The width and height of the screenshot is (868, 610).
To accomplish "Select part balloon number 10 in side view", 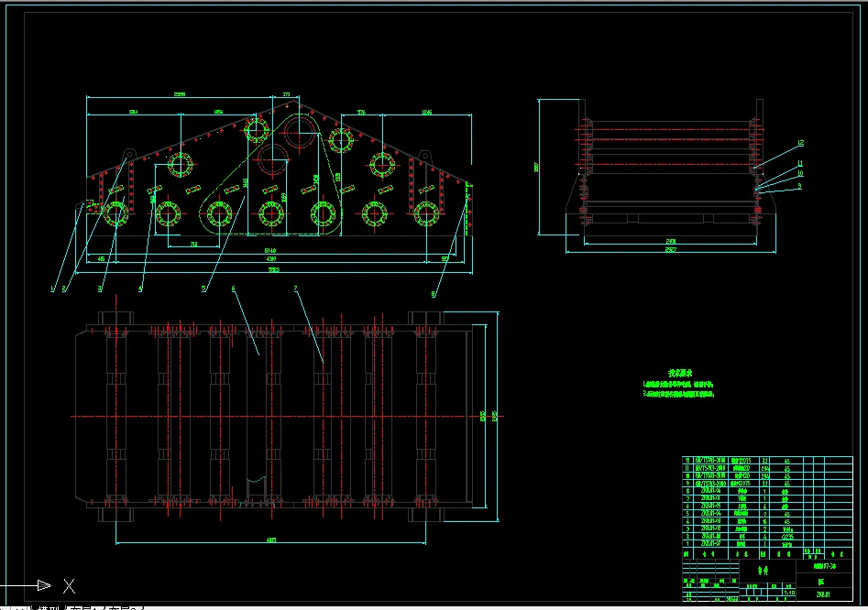I will (x=800, y=174).
